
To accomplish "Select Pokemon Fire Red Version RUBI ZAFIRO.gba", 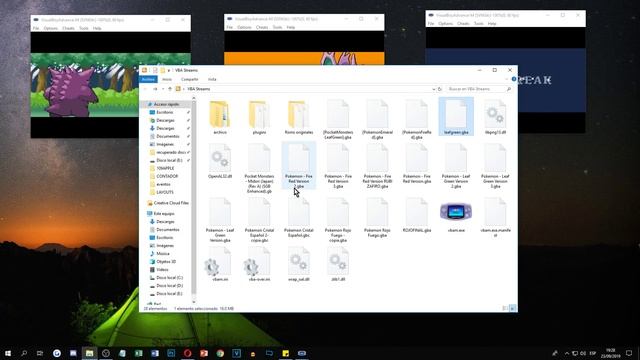I will click(x=377, y=166).
